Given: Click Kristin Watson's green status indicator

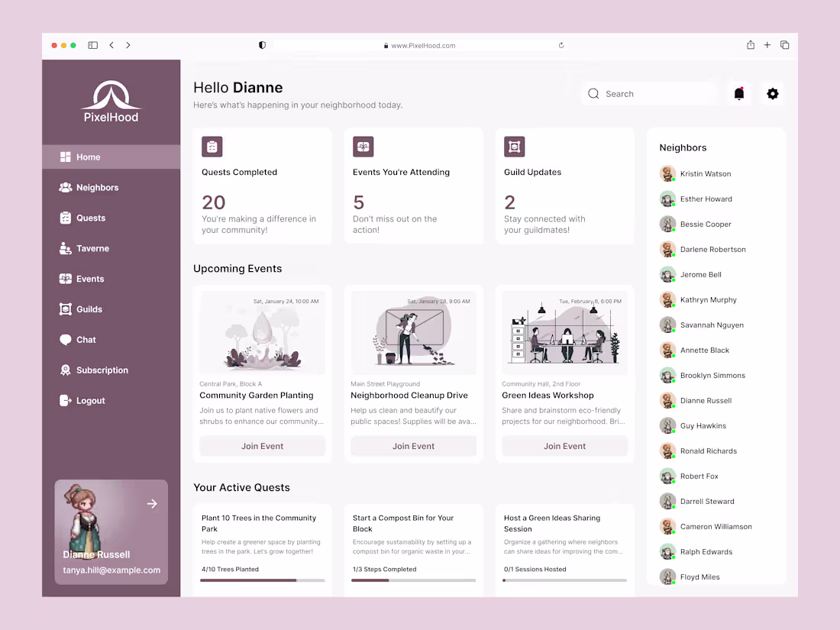Looking at the screenshot, I should 674,179.
